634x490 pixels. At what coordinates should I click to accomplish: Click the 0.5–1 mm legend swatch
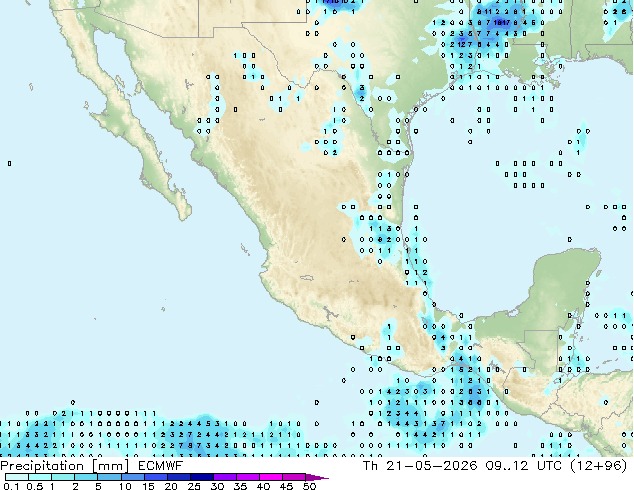[x=40, y=477]
